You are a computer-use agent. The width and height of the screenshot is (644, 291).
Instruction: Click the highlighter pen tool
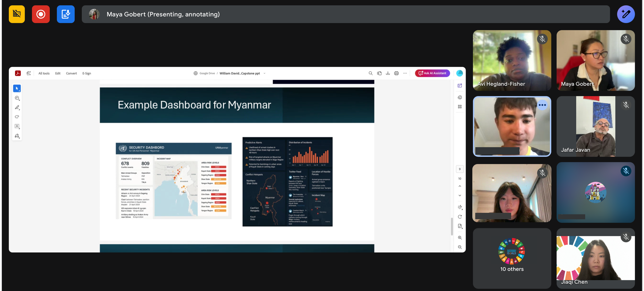(x=17, y=108)
